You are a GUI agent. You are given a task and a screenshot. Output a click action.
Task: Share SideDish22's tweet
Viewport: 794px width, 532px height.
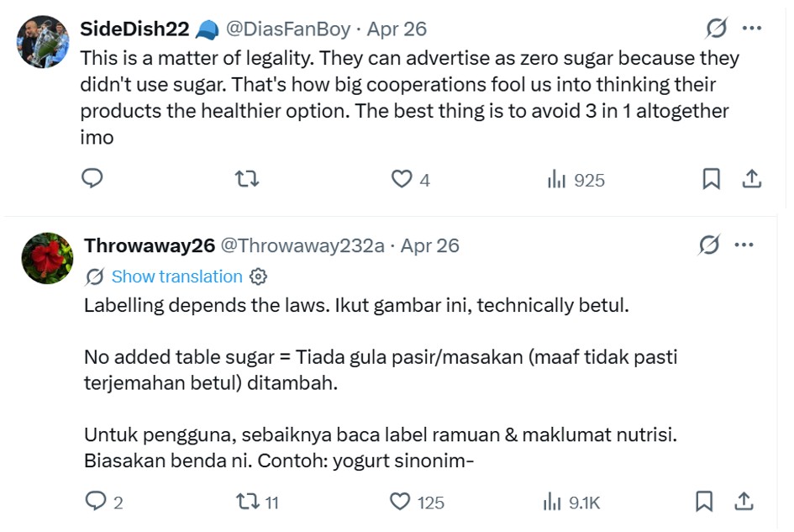pyautogui.click(x=752, y=179)
